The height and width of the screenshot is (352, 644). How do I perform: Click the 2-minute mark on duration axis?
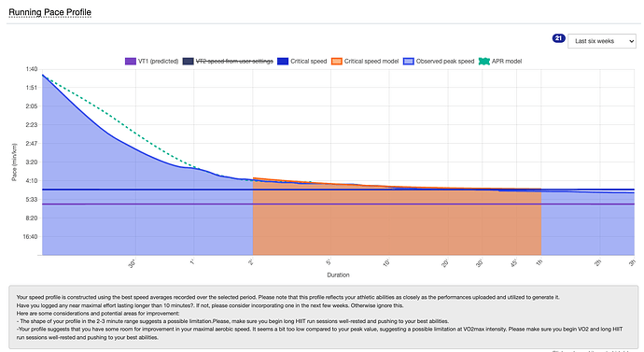point(251,262)
